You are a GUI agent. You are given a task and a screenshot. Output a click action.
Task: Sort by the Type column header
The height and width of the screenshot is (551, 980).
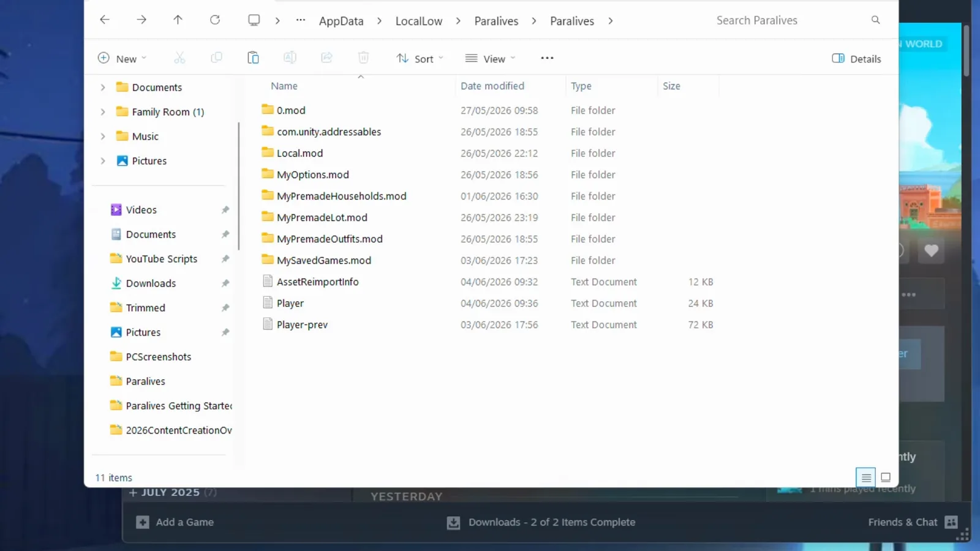point(581,86)
